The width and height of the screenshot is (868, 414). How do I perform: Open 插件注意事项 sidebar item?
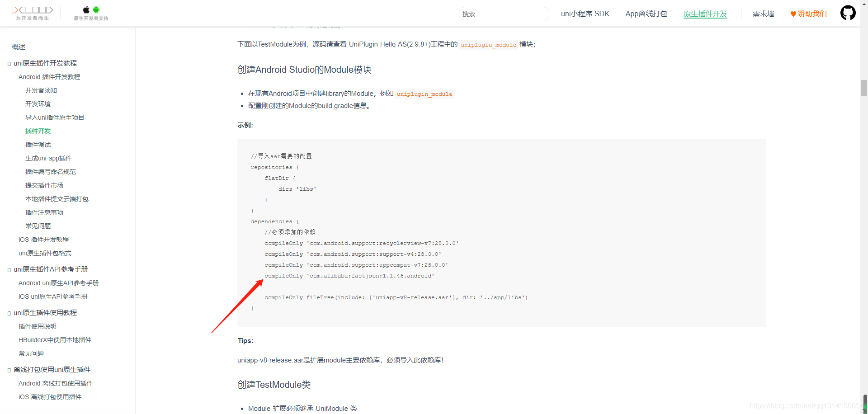coord(44,212)
